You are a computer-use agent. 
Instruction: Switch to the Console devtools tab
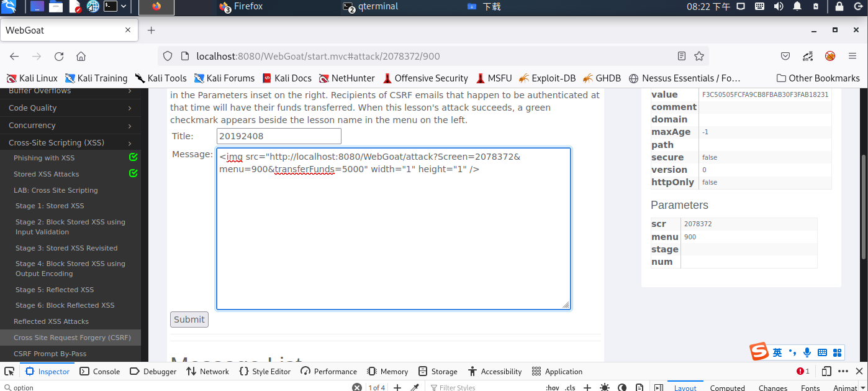(x=99, y=371)
